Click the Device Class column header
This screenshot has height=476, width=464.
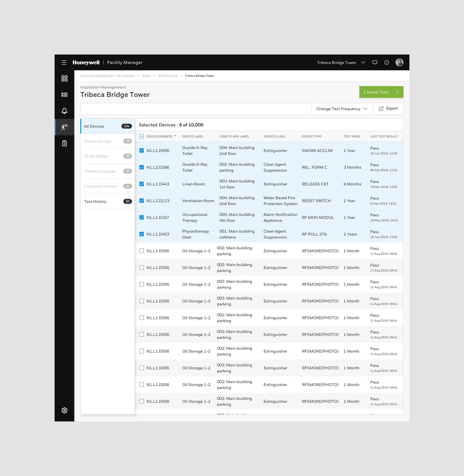(274, 136)
